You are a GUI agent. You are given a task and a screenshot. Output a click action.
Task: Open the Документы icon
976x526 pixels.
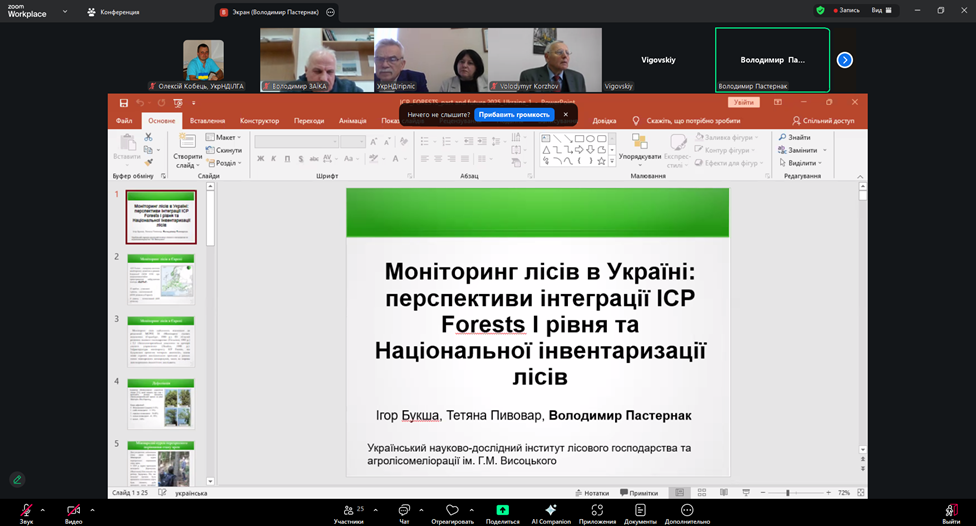click(640, 510)
